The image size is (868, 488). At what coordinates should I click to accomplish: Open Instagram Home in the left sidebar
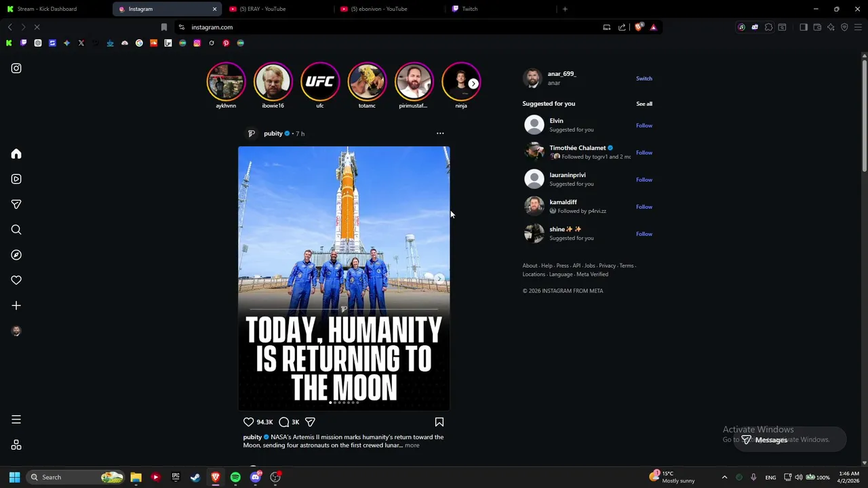click(x=16, y=154)
